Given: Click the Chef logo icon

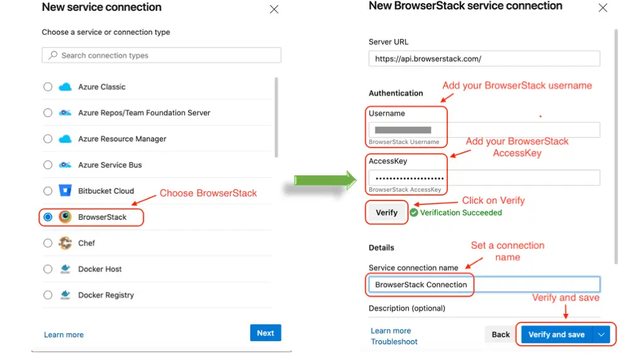Looking at the screenshot, I should [x=65, y=243].
